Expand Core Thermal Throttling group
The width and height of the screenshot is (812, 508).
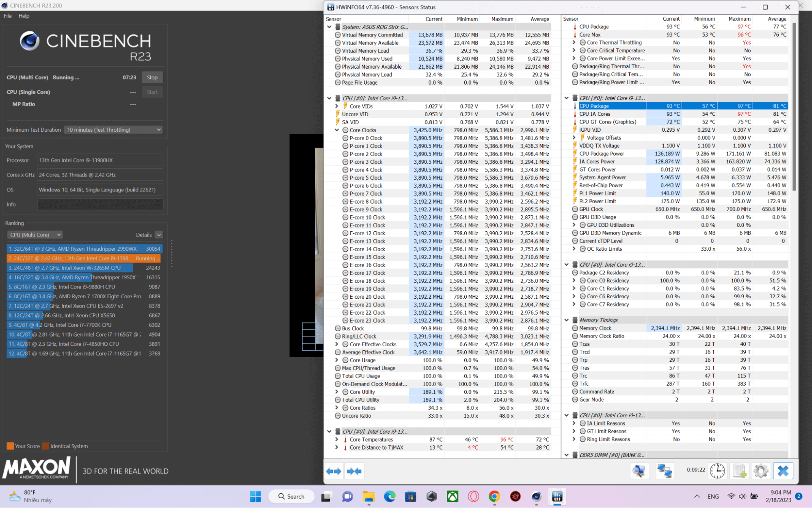[x=574, y=43]
